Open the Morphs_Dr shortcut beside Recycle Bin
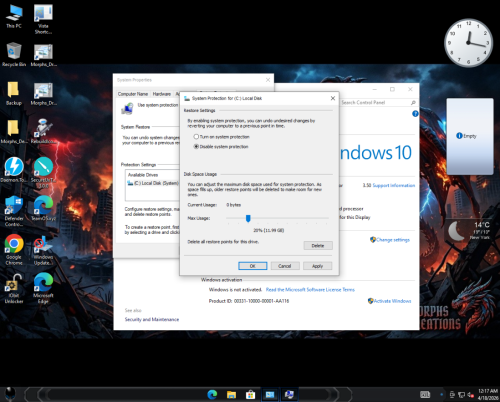 pos(43,55)
